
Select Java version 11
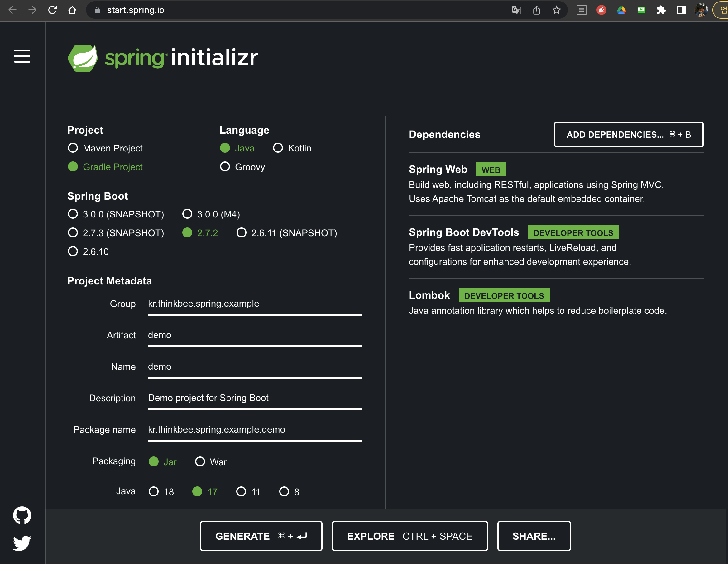pyautogui.click(x=248, y=492)
